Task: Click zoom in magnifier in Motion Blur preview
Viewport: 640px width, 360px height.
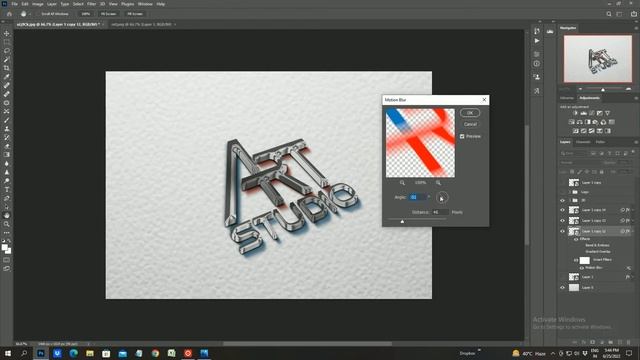Action: point(438,183)
